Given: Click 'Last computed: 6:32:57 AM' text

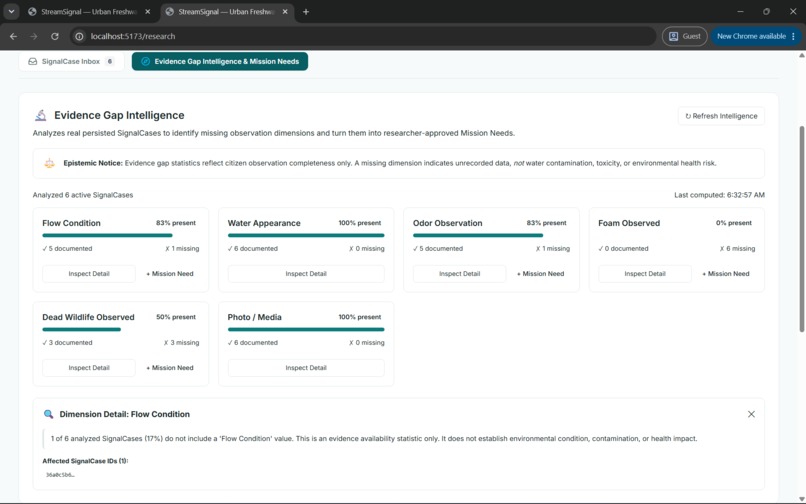Looking at the screenshot, I should (719, 195).
